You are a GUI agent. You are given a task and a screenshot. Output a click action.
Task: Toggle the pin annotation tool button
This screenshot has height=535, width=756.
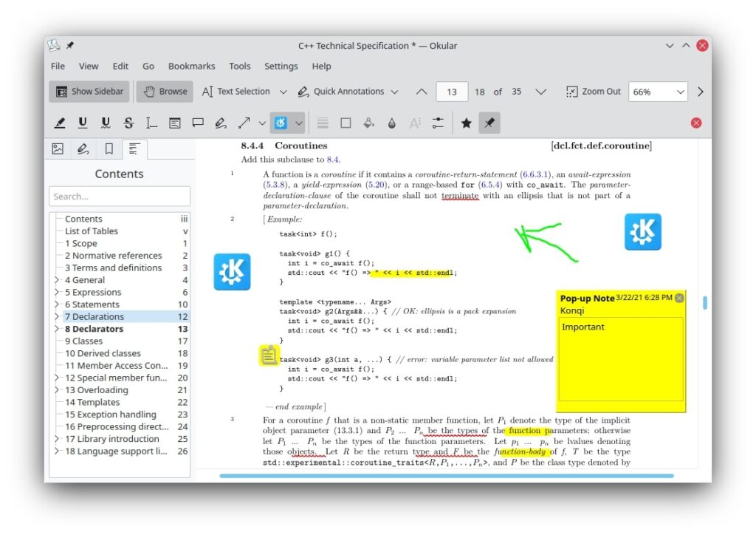[x=489, y=123]
